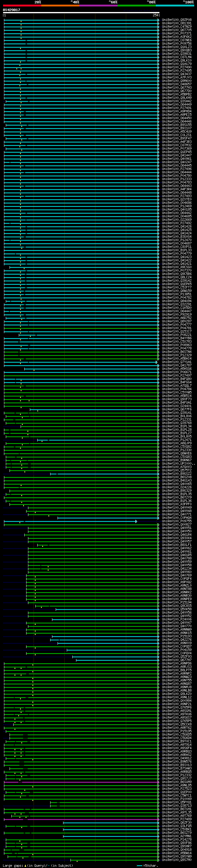This screenshot has width=197, height=868.
Task: Select the last hit label UniRef100_Q9S7M0
Action: [176, 860]
